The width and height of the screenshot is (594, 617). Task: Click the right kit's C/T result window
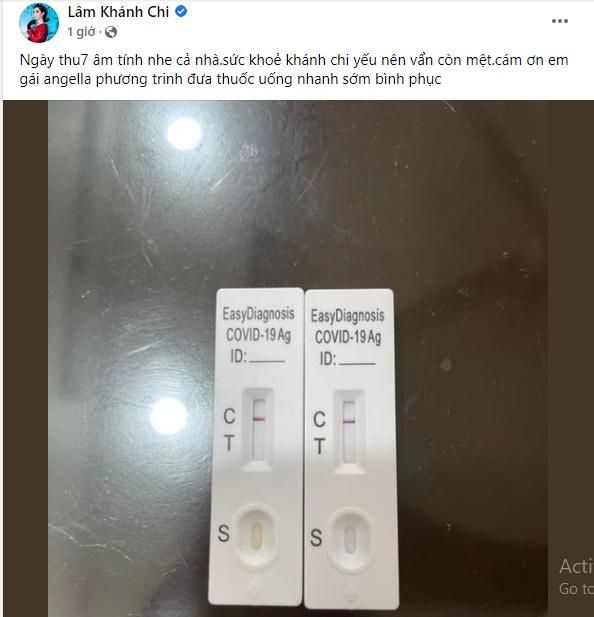coord(349,432)
